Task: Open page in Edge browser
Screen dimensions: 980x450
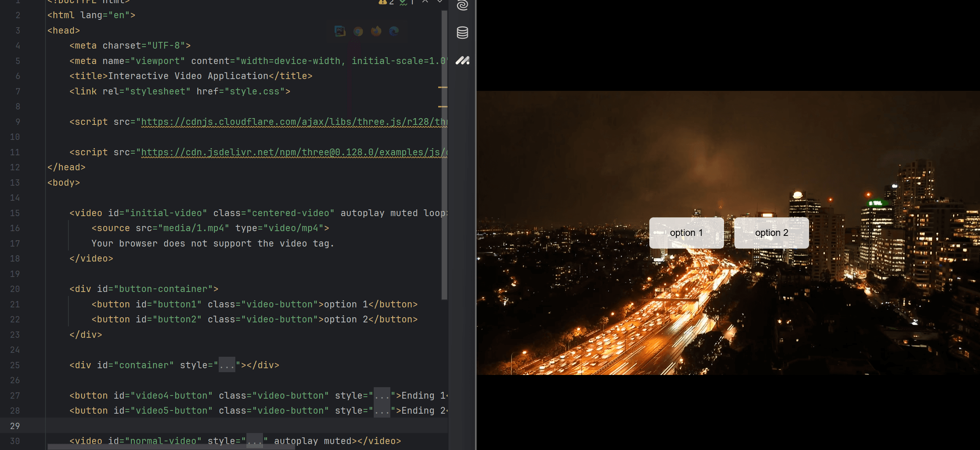Action: 394,31
